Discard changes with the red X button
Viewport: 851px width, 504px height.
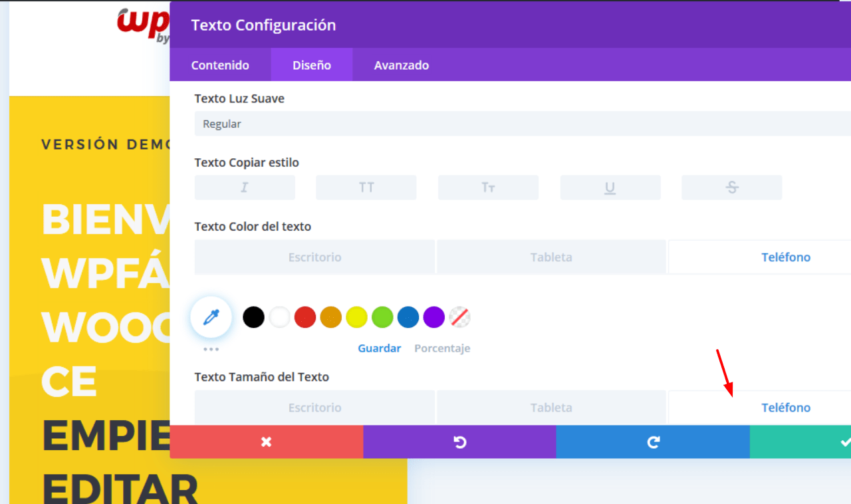pyautogui.click(x=267, y=442)
